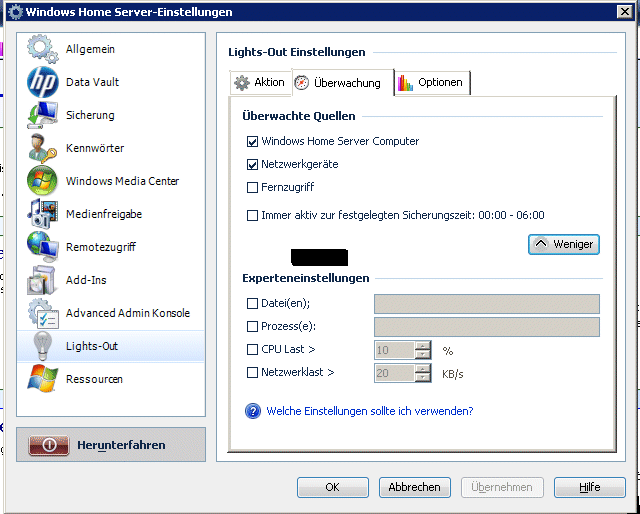Switch to the Optionen tab
Screen dimensions: 640x514
point(433,83)
